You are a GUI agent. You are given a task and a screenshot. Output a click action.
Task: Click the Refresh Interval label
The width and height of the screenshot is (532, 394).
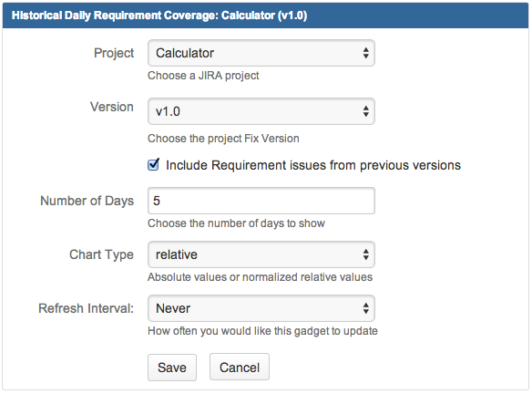(87, 308)
